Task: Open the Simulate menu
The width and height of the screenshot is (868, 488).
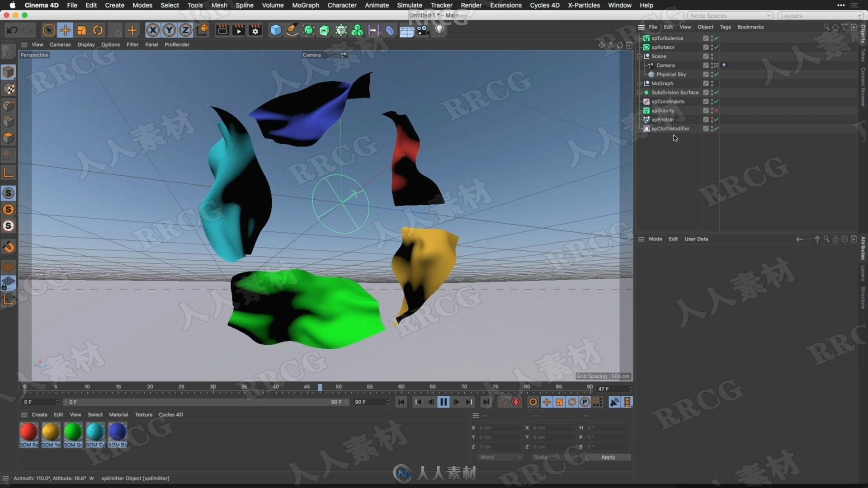Action: 409,5
